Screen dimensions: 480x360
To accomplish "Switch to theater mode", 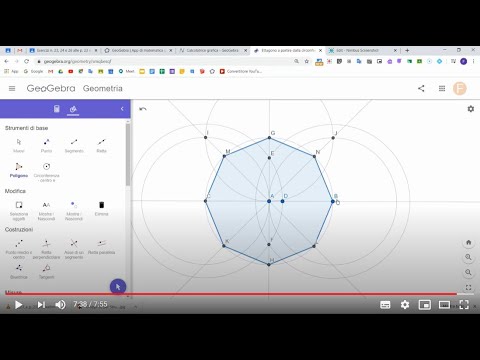I will point(444,305).
